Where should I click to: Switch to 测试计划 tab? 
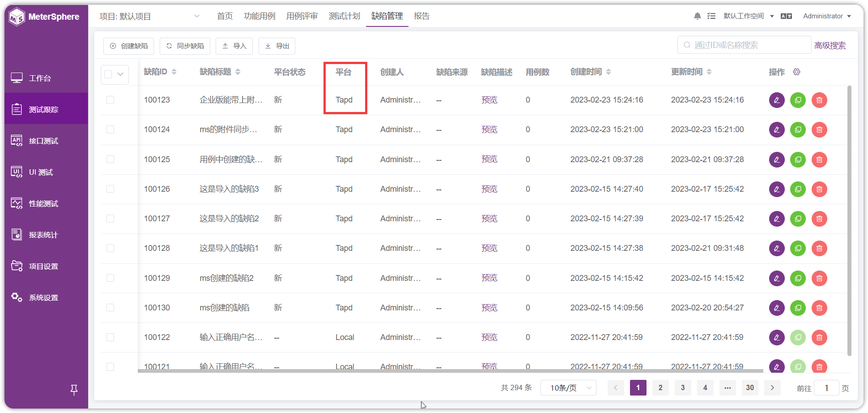tap(345, 16)
